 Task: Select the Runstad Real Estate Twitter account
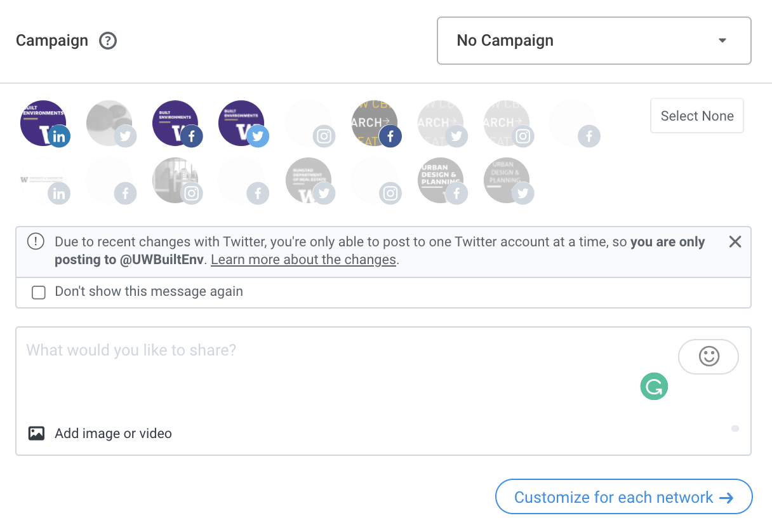307,180
